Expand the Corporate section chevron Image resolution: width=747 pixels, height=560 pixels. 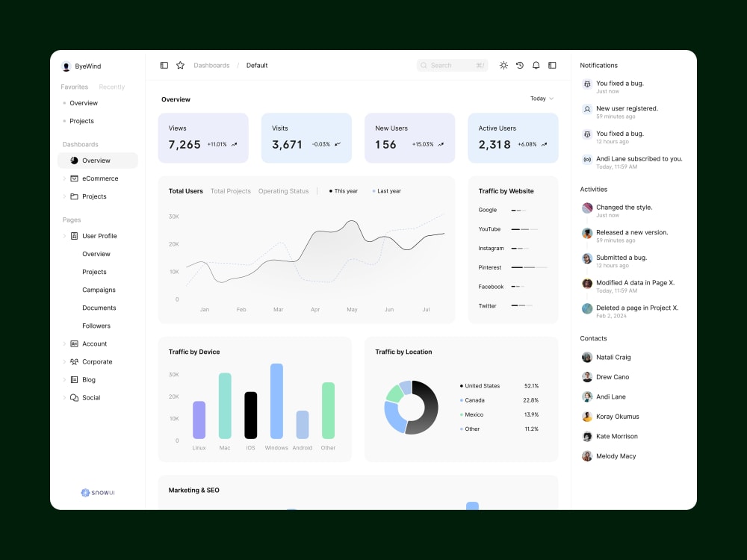(x=64, y=362)
